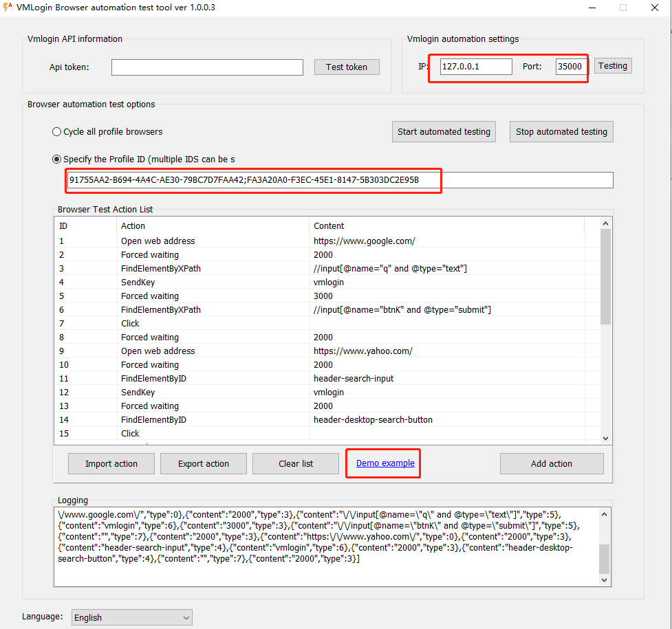Click the IP address field
The height and width of the screenshot is (629, 672).
(x=476, y=66)
